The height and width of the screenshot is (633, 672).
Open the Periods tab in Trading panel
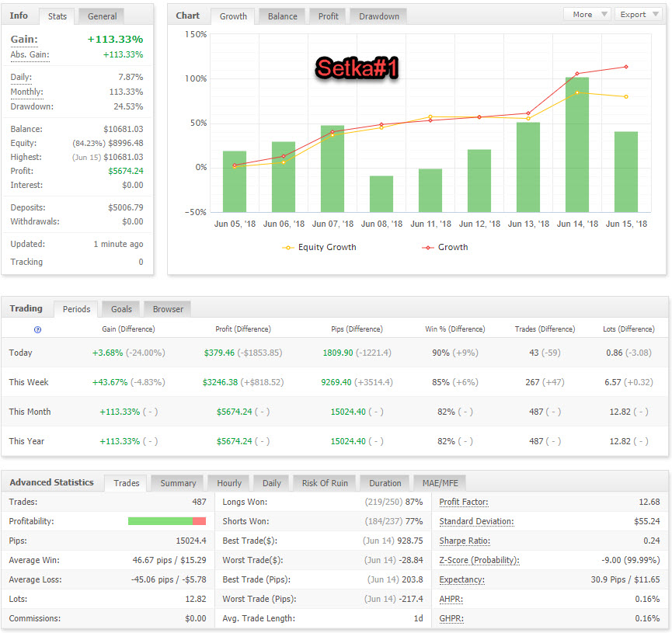tap(76, 309)
